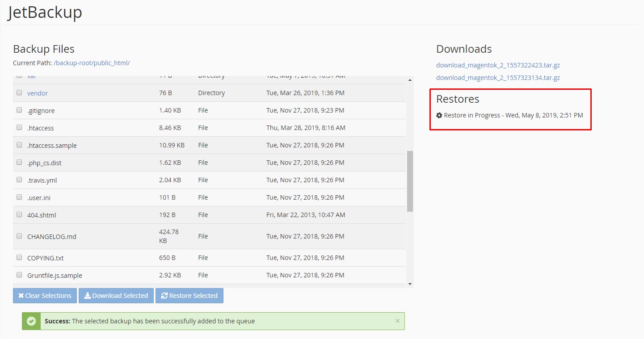Viewport: 644px width, 339px height.
Task: Mark the 404.shtml checkbox
Action: (19, 214)
